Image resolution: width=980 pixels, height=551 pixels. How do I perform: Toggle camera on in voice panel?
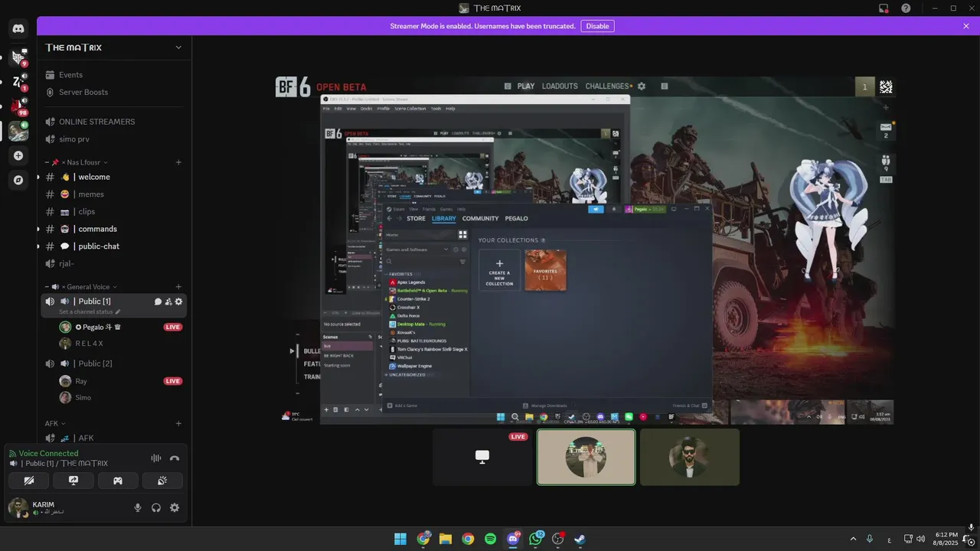coord(29,481)
